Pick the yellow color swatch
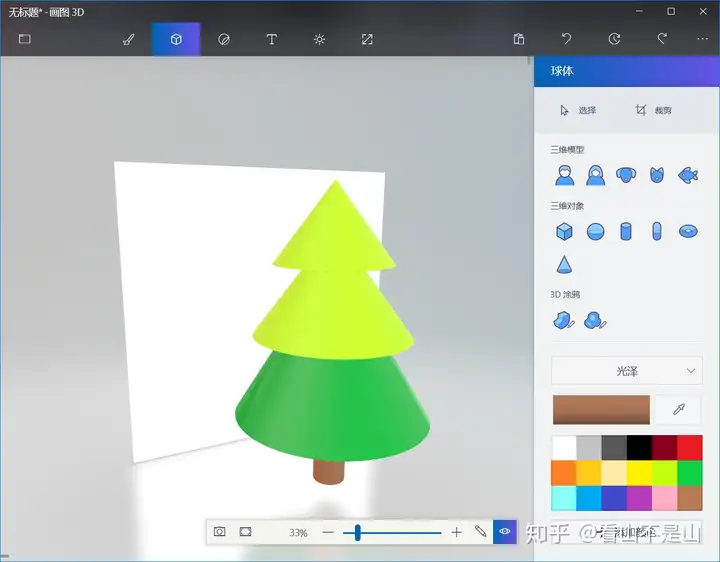 point(639,473)
